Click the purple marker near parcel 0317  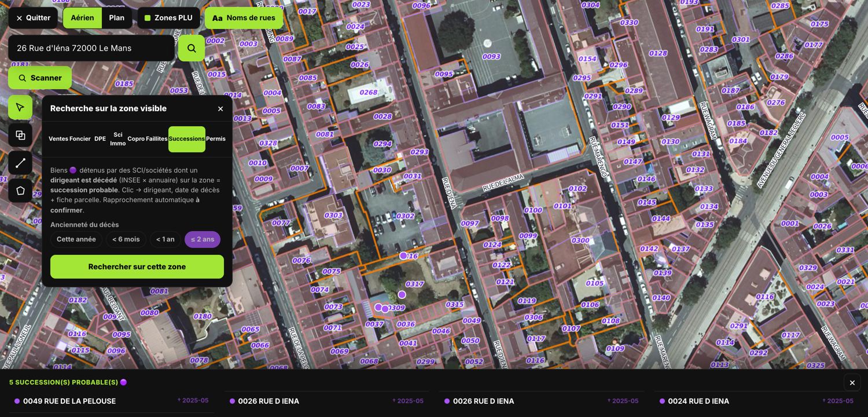tap(402, 294)
